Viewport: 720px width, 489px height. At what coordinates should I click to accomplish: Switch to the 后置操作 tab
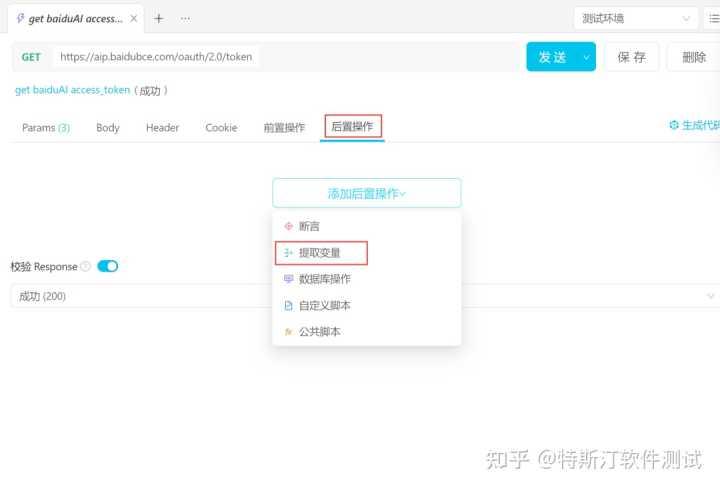click(353, 126)
